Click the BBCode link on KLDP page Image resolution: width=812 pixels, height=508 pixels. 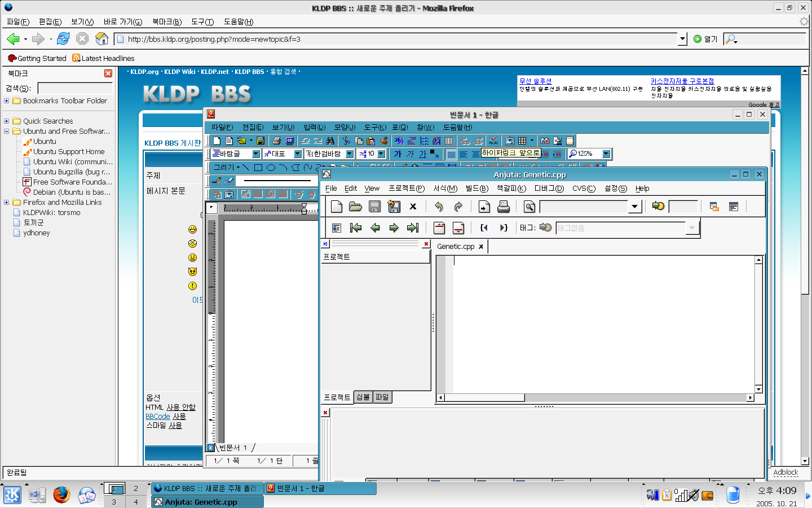(x=158, y=416)
